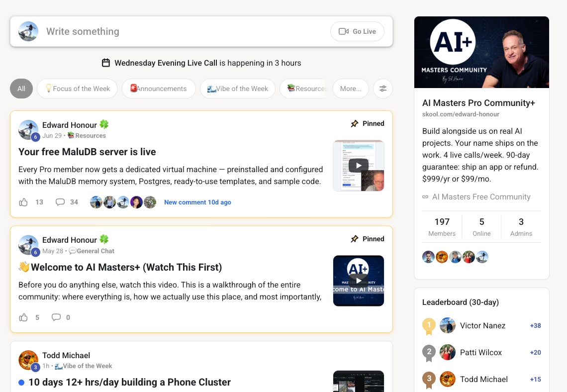Open Todd Michael's post avatar
This screenshot has width=567, height=392.
point(28,360)
